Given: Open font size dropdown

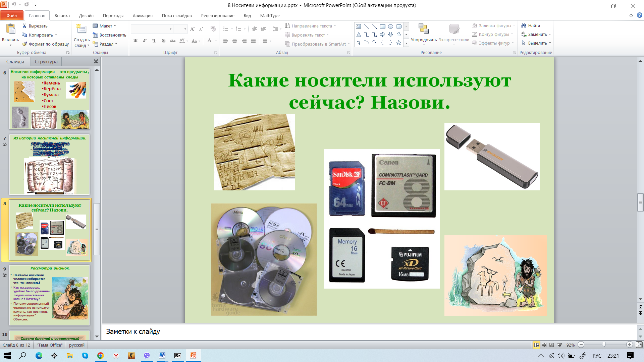Looking at the screenshot, I should (x=185, y=29).
